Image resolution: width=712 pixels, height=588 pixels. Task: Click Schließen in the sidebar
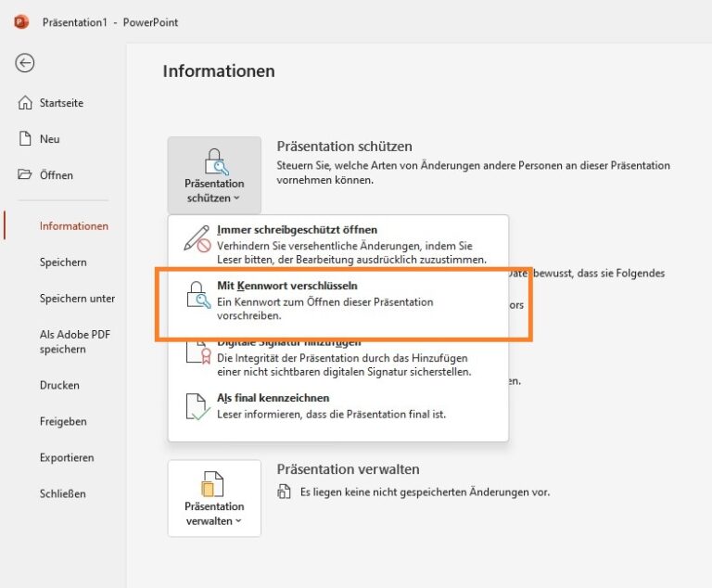[63, 493]
